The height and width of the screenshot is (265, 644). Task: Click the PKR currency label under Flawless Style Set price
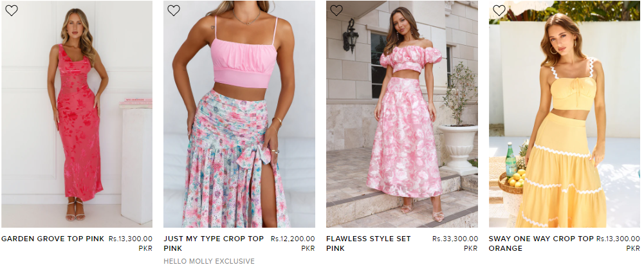[x=471, y=248]
